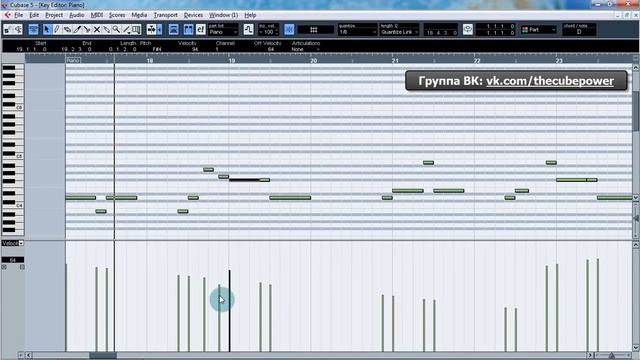
Task: Toggle Solo Editor button
Action: tap(8, 29)
